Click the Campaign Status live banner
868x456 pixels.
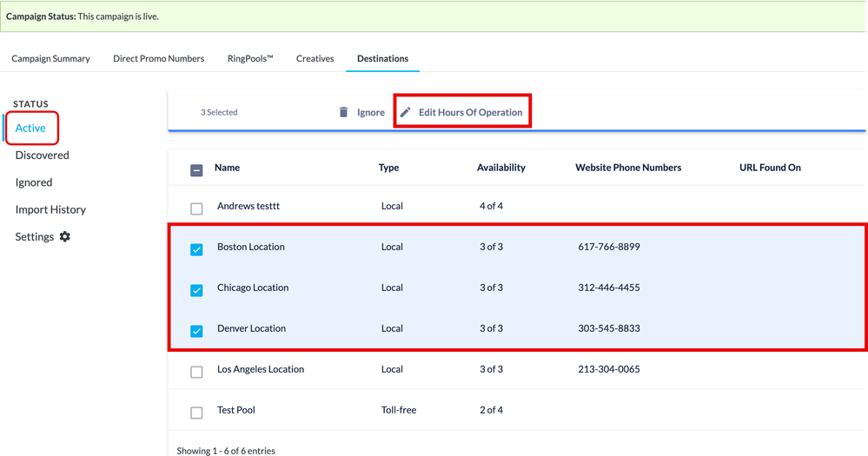[x=434, y=16]
